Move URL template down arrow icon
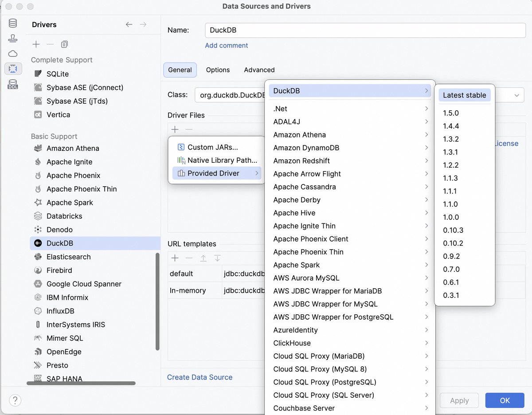 (217, 258)
